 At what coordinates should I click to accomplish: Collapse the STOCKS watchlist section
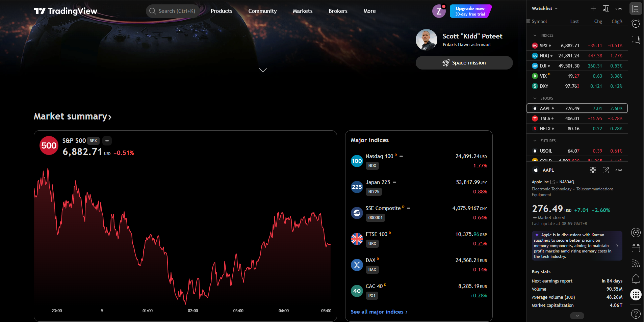coord(535,98)
